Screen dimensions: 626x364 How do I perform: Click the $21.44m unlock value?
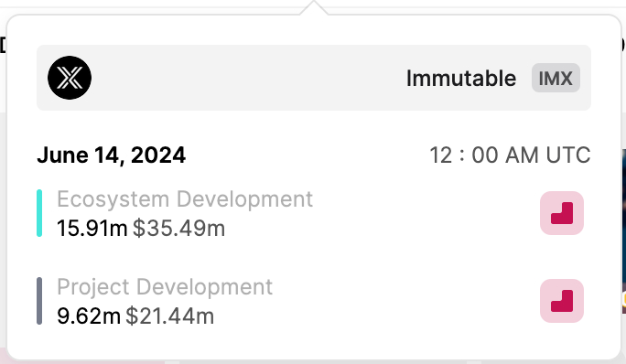(170, 316)
